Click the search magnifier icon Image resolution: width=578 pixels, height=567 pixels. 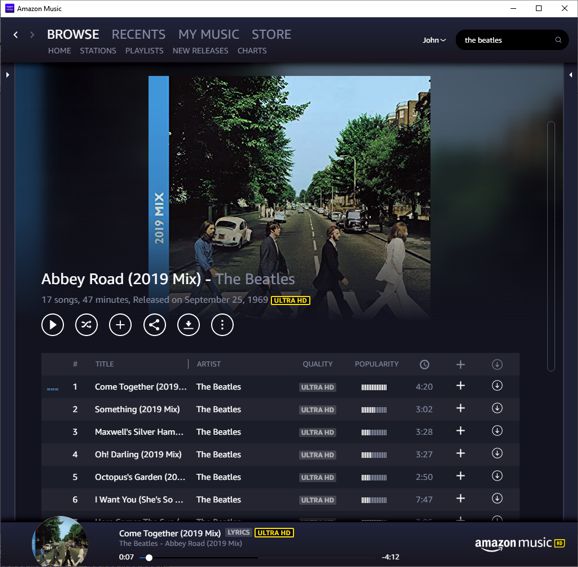[x=558, y=40]
